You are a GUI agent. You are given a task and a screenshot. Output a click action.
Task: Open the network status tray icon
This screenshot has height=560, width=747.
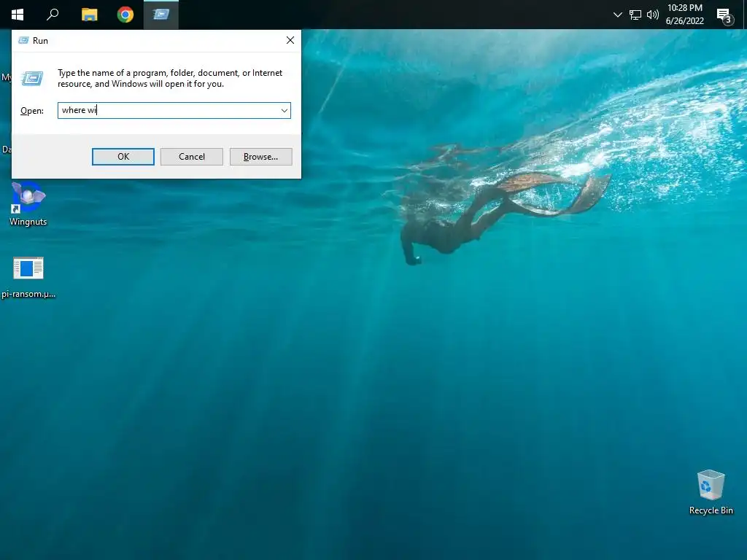[635, 15]
